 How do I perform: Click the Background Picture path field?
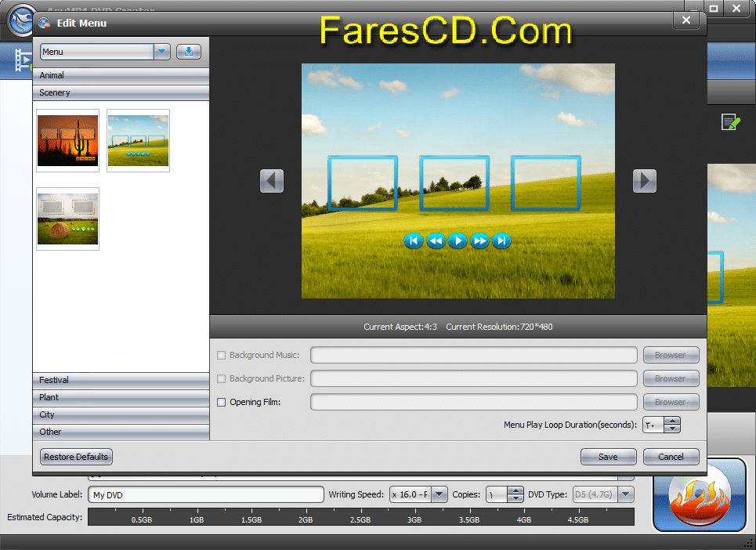474,378
